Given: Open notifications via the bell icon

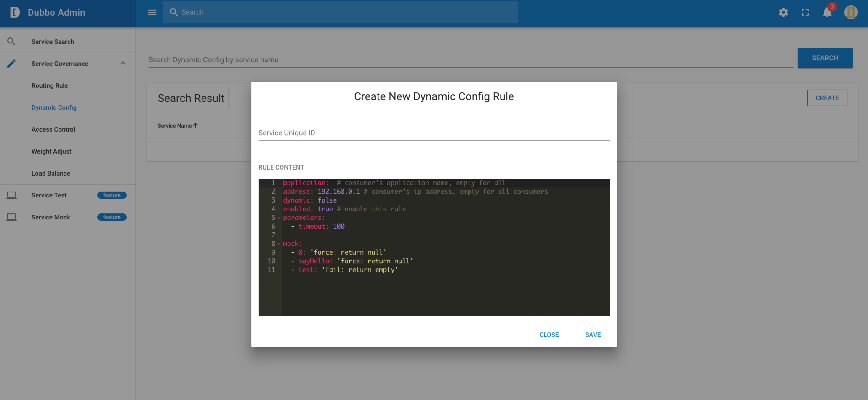Looking at the screenshot, I should tap(827, 13).
